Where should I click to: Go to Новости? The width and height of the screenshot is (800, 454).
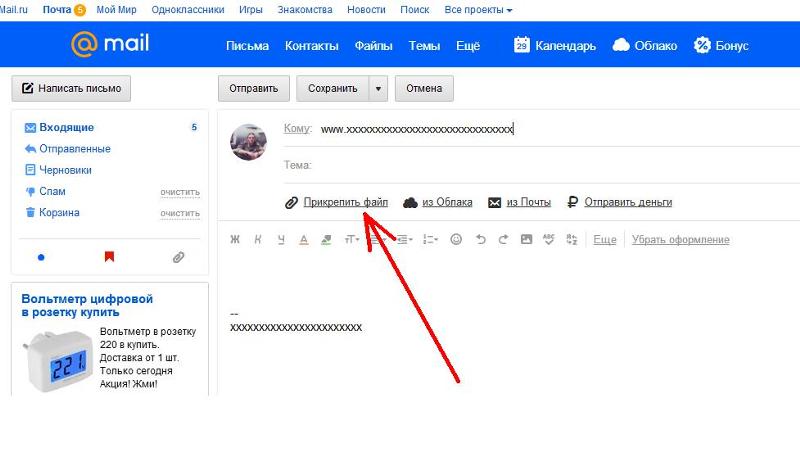(366, 10)
